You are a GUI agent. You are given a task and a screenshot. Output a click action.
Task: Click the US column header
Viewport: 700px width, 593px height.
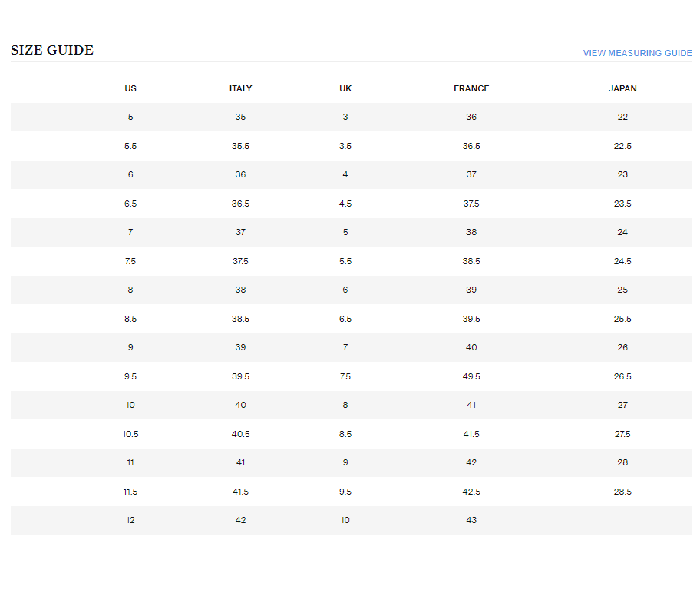[x=130, y=88]
